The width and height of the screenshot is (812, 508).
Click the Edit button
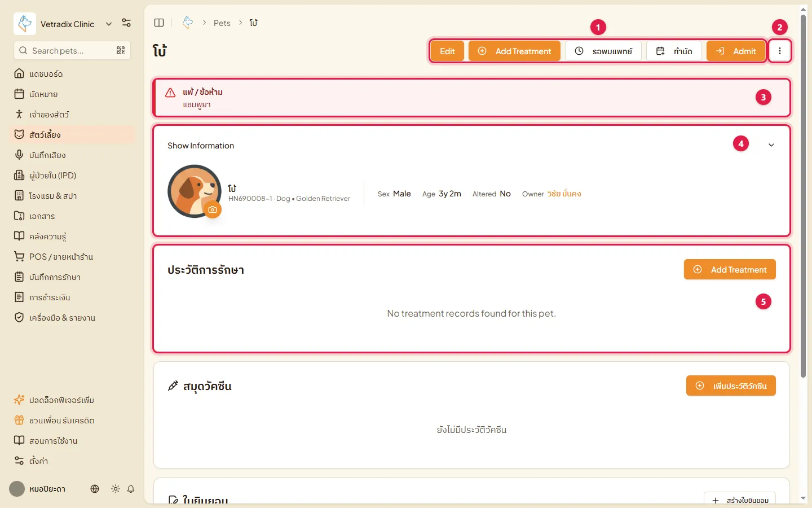click(x=447, y=51)
